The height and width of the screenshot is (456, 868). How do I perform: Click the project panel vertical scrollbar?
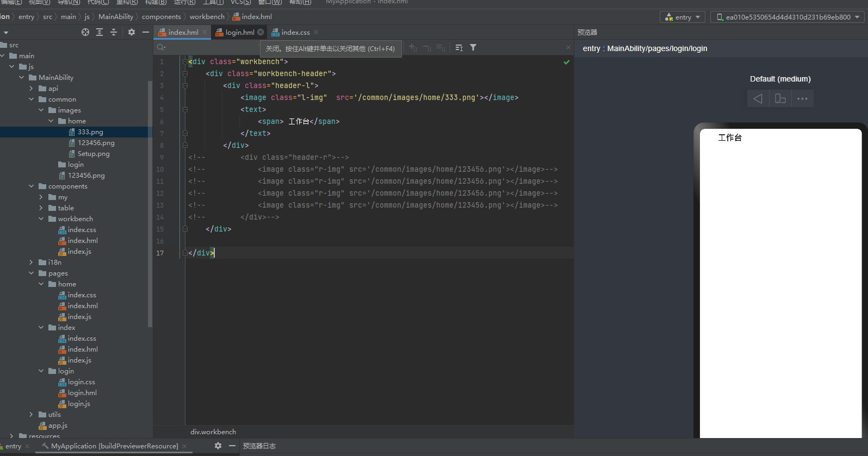(x=150, y=204)
